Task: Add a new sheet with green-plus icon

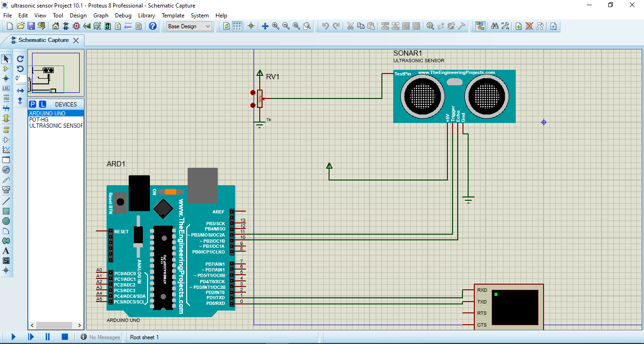Action: click(519, 26)
